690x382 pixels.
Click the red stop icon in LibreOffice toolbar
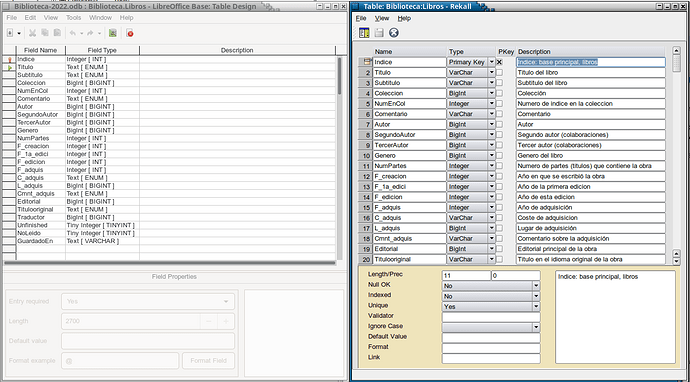point(130,33)
